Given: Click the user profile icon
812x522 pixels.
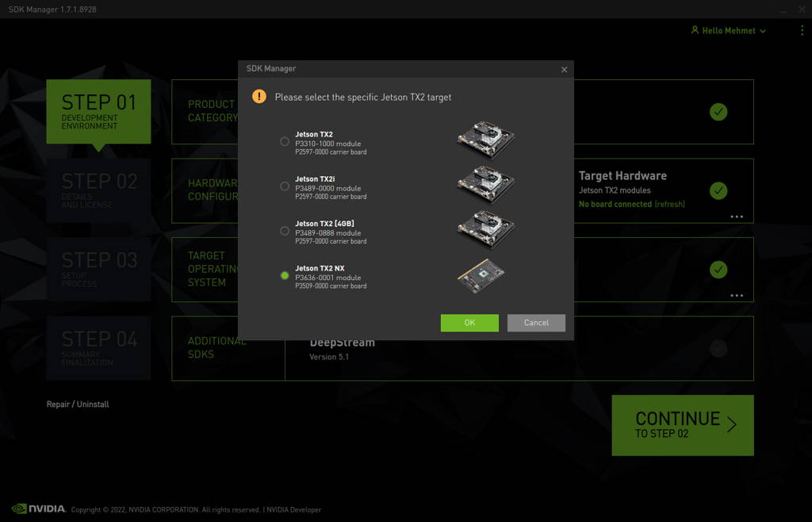Looking at the screenshot, I should tap(695, 30).
